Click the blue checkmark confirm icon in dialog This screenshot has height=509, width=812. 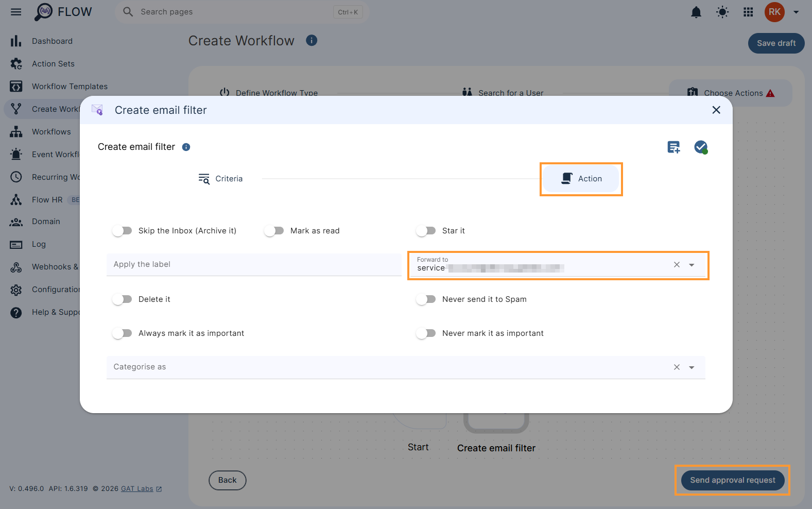701,147
